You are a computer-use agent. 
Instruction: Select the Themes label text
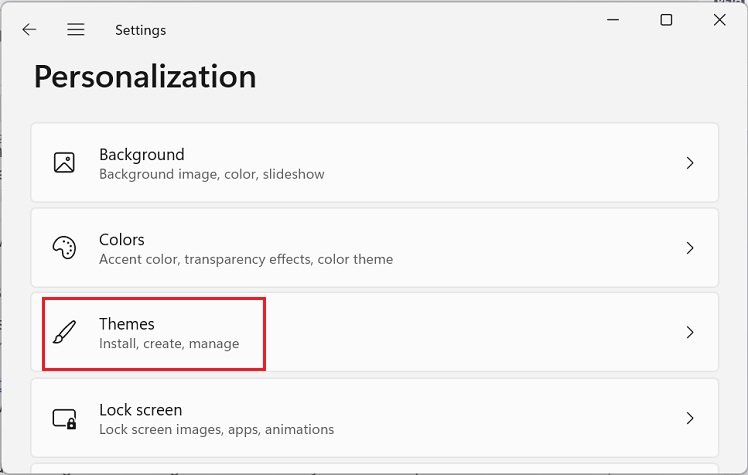click(x=127, y=324)
